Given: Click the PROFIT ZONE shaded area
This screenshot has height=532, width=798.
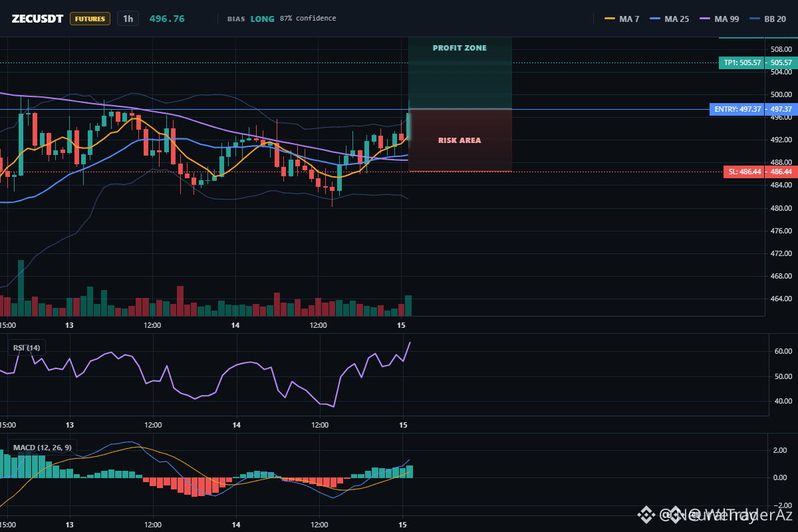Looking at the screenshot, I should point(460,72).
